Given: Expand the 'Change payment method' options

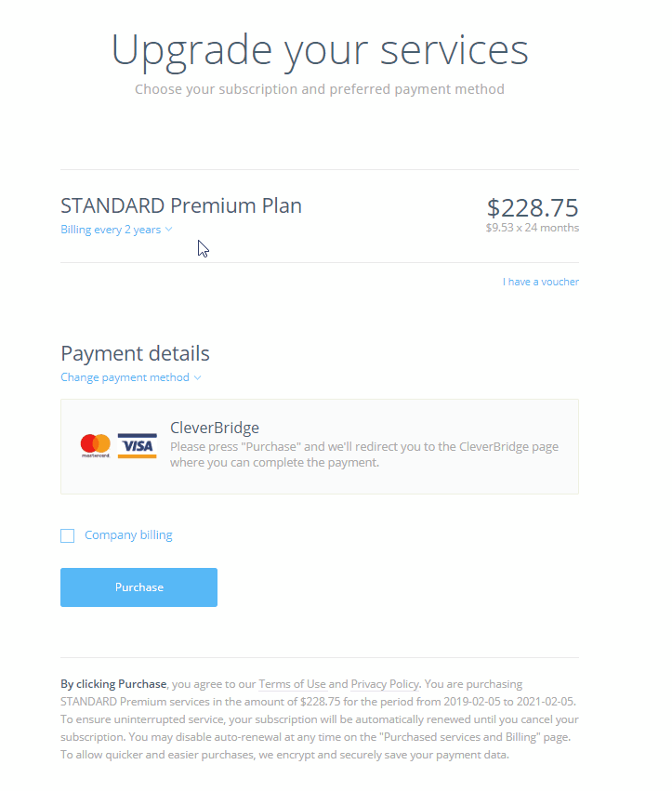Looking at the screenshot, I should coord(125,376).
